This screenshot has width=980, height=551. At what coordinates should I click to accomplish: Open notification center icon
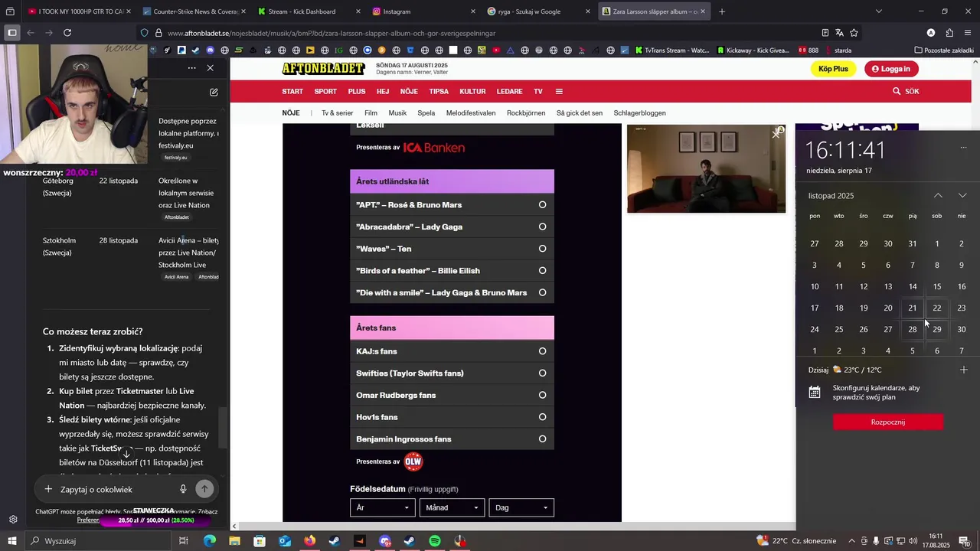964,541
